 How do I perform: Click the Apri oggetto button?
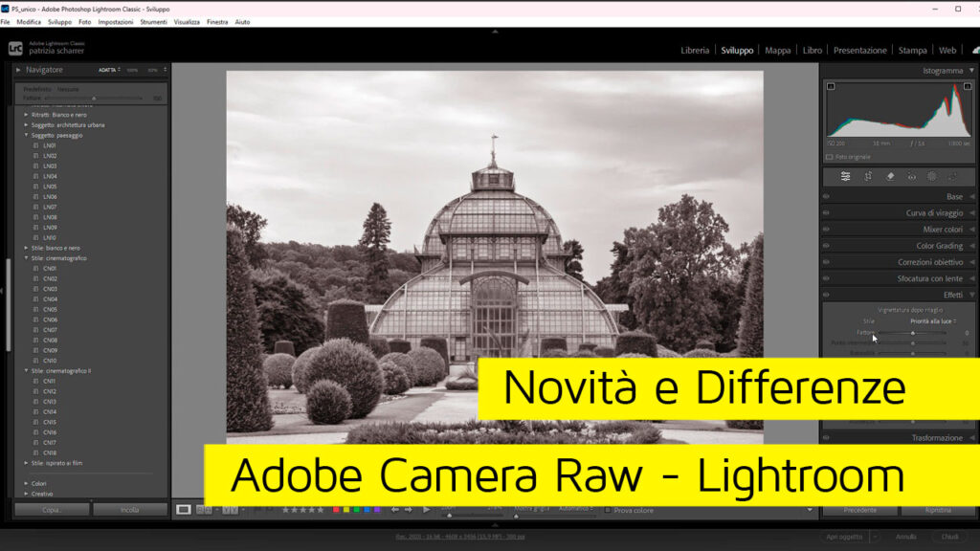[844, 537]
